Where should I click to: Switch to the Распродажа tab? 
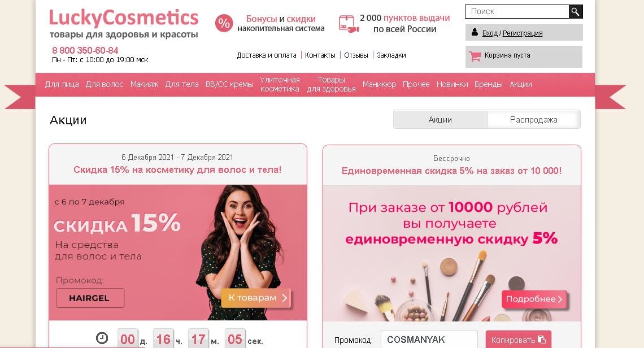point(533,120)
